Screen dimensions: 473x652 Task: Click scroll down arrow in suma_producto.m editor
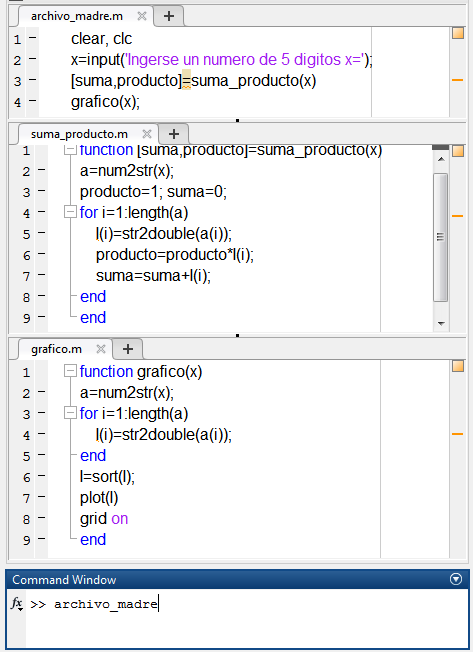(x=441, y=323)
